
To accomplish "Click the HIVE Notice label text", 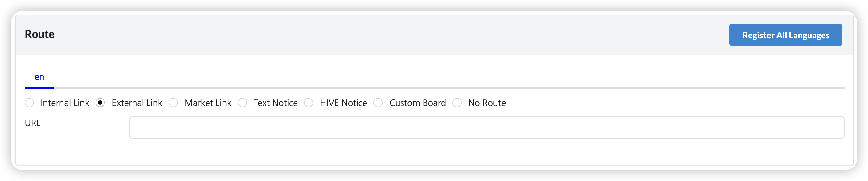I will point(343,103).
